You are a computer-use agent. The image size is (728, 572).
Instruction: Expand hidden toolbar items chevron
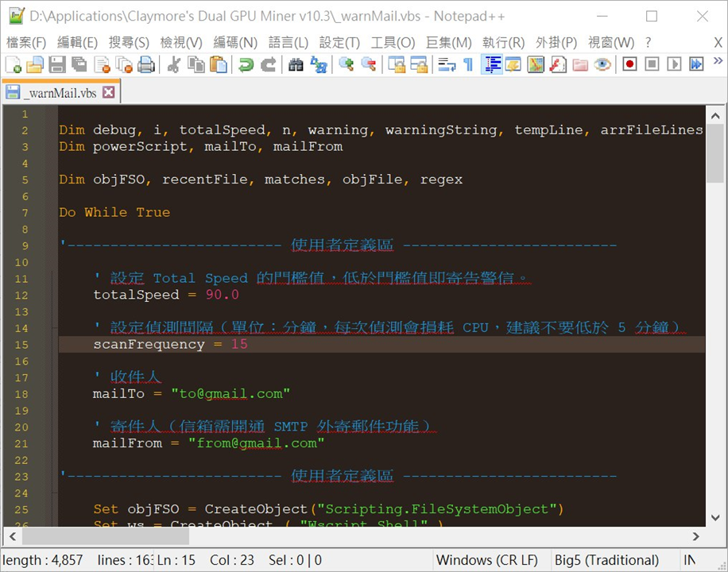pos(718,60)
